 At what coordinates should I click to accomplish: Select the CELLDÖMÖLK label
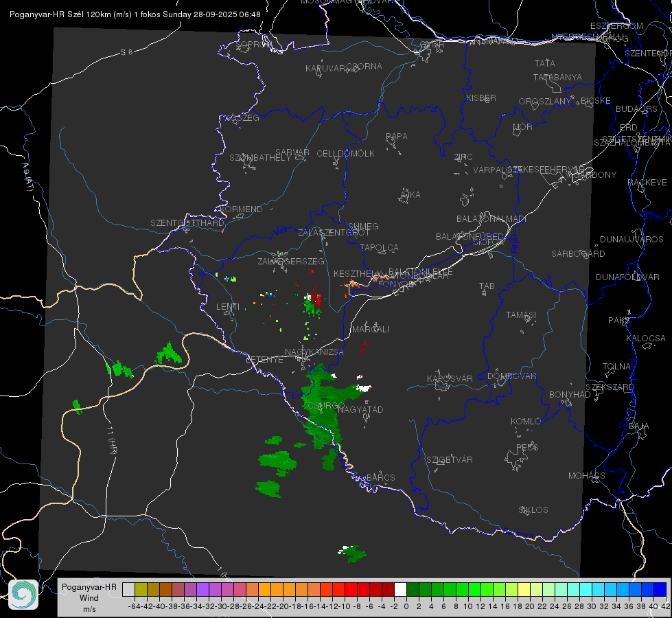tap(345, 154)
